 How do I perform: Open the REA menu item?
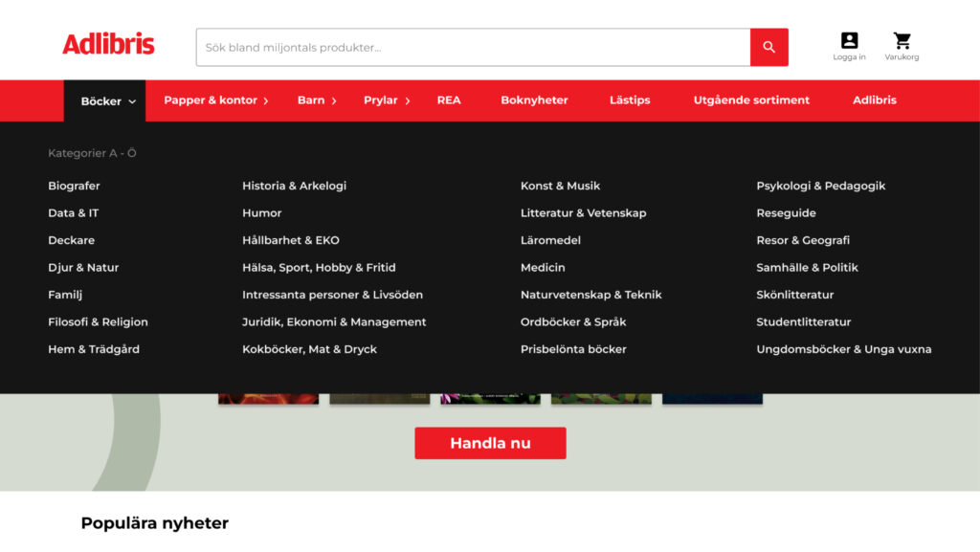[449, 100]
